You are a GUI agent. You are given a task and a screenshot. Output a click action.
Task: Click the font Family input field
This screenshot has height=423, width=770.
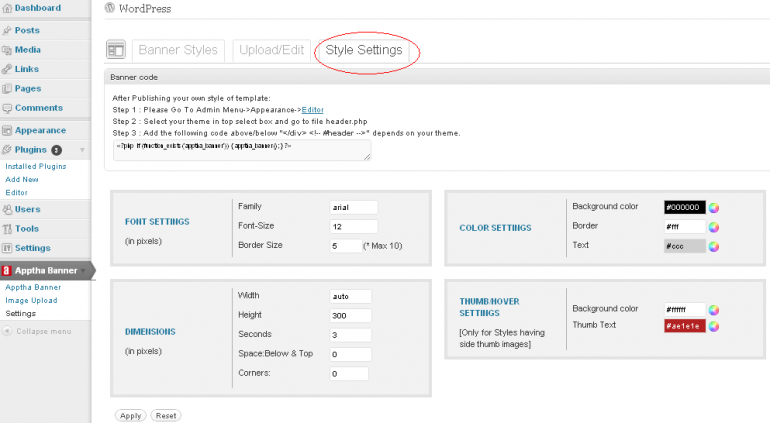pos(354,207)
